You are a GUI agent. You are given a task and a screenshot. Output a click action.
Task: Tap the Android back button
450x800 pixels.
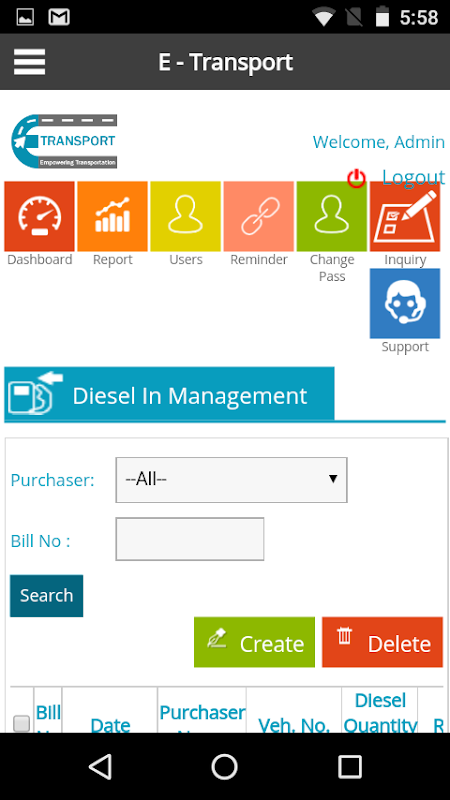[x=100, y=766]
